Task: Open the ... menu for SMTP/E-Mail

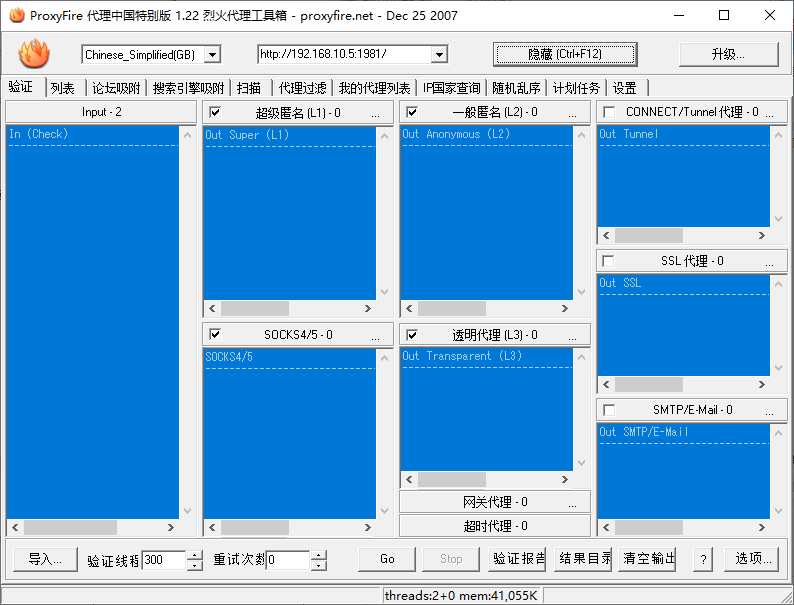Action: coord(769,412)
